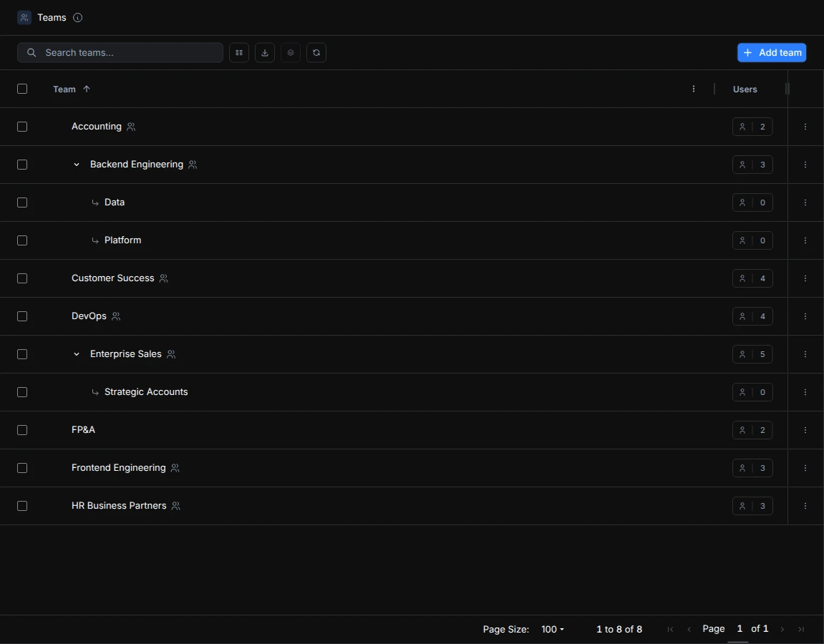The image size is (824, 644).
Task: Check the Accounting row checkbox
Action: (22, 127)
